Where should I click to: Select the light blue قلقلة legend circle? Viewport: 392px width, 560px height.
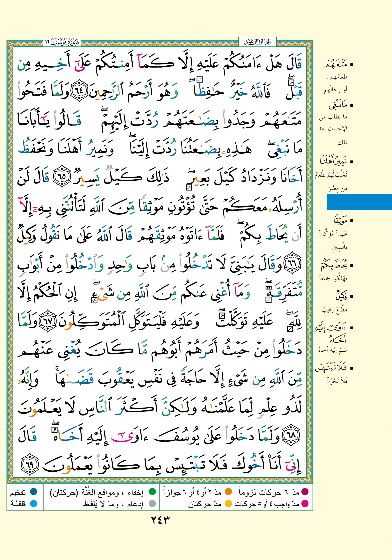tap(33, 503)
